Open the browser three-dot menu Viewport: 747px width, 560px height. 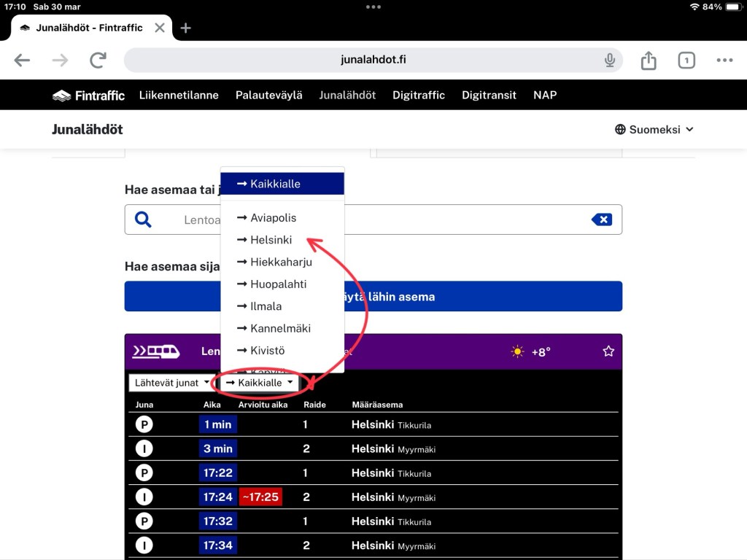point(724,61)
